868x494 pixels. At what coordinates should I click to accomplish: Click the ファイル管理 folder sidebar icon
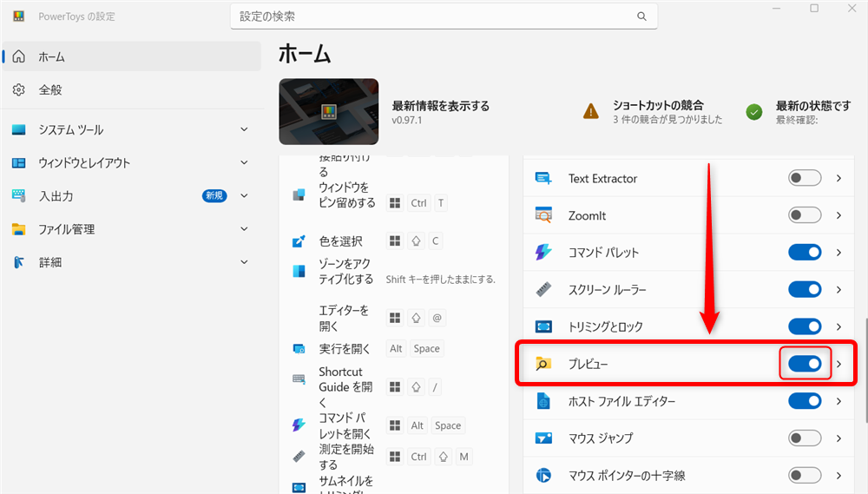(19, 228)
